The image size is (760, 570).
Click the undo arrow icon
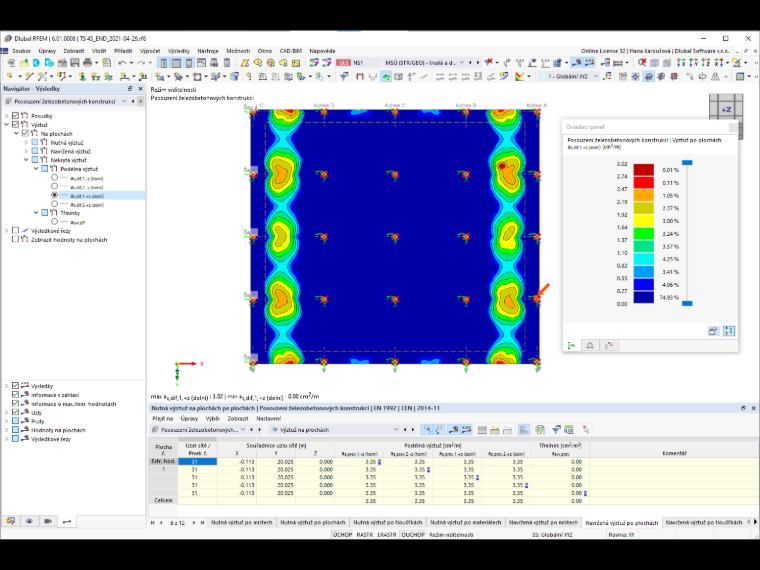click(x=122, y=63)
